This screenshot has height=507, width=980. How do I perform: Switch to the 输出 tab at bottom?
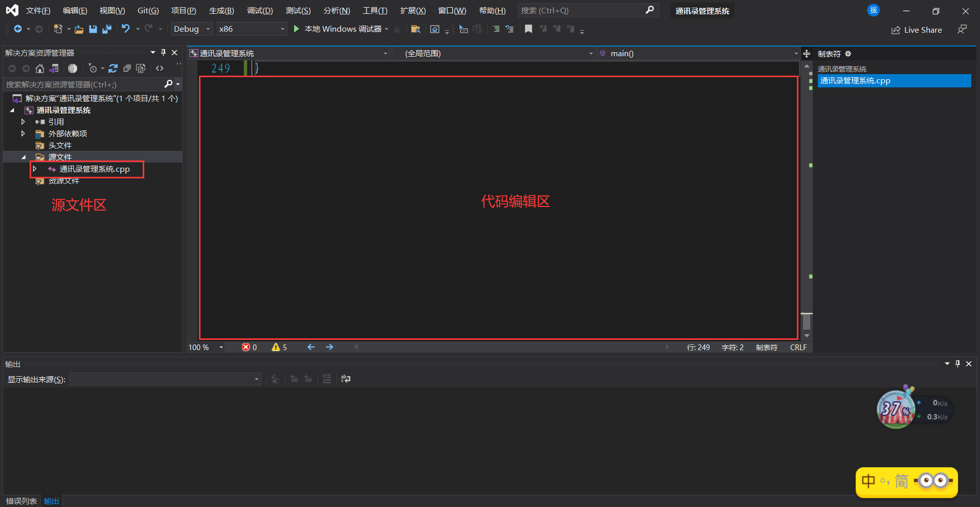pyautogui.click(x=52, y=501)
